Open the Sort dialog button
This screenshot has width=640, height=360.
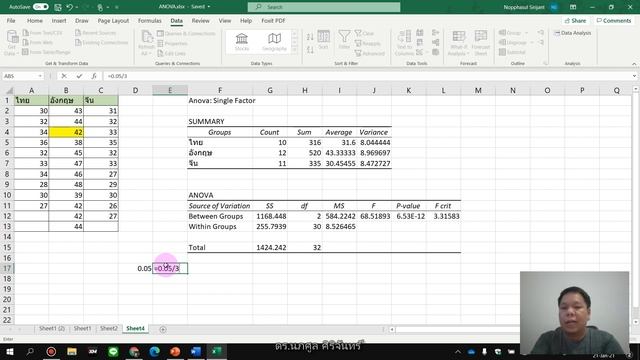(x=323, y=40)
